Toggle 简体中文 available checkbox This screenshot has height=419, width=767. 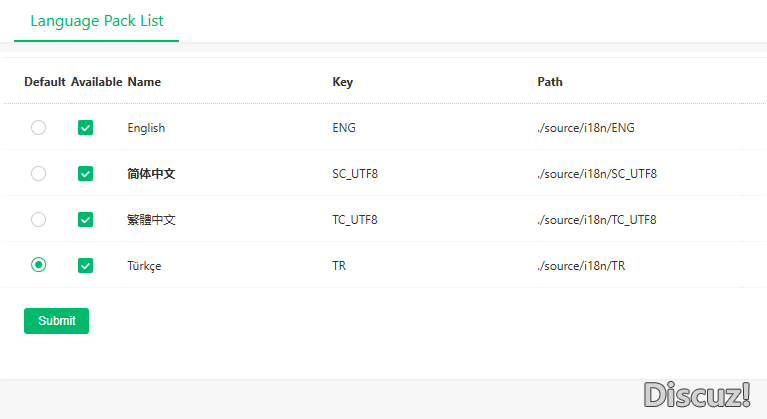tap(86, 174)
